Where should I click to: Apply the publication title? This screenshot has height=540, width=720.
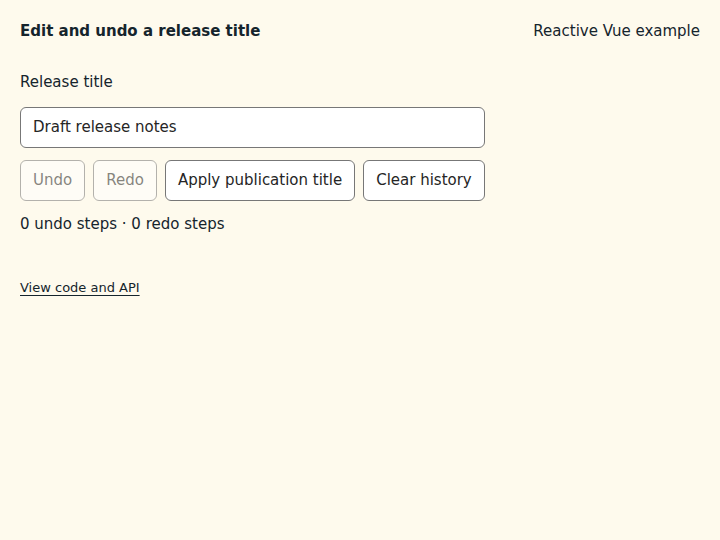click(x=260, y=180)
